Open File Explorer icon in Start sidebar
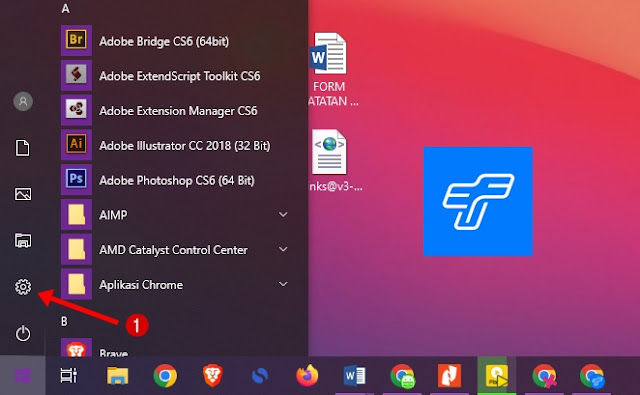This screenshot has height=395, width=640. pyautogui.click(x=23, y=240)
